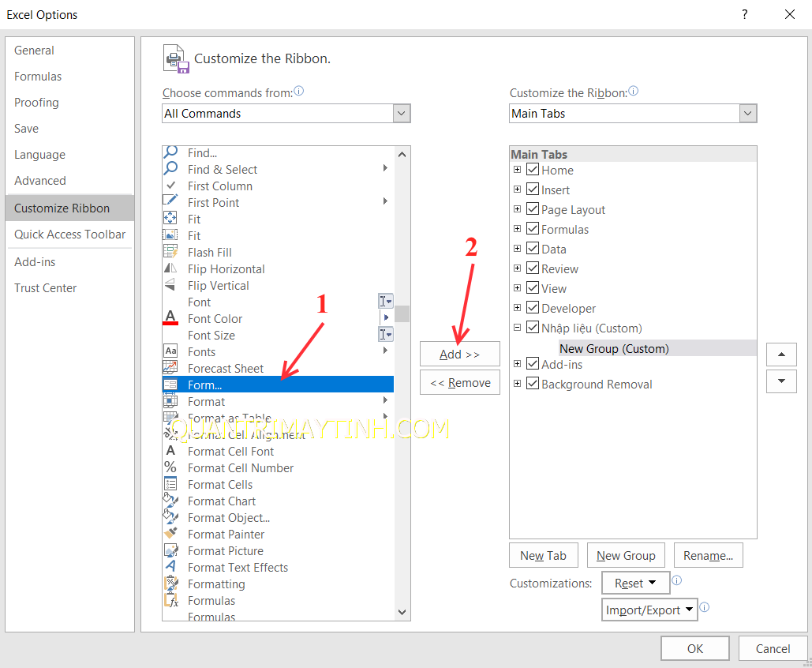Screen dimensions: 812x668
Task: Click the Format Painter brush icon
Action: 170,533
